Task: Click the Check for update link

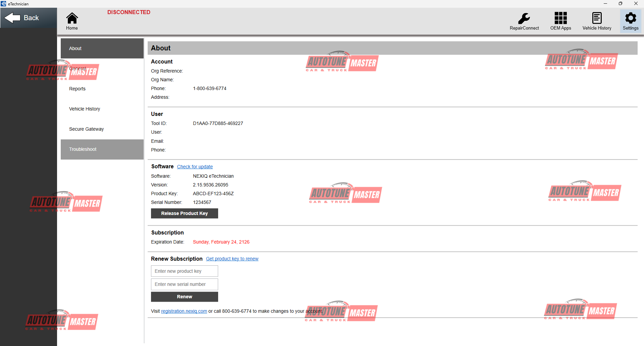Action: point(195,167)
